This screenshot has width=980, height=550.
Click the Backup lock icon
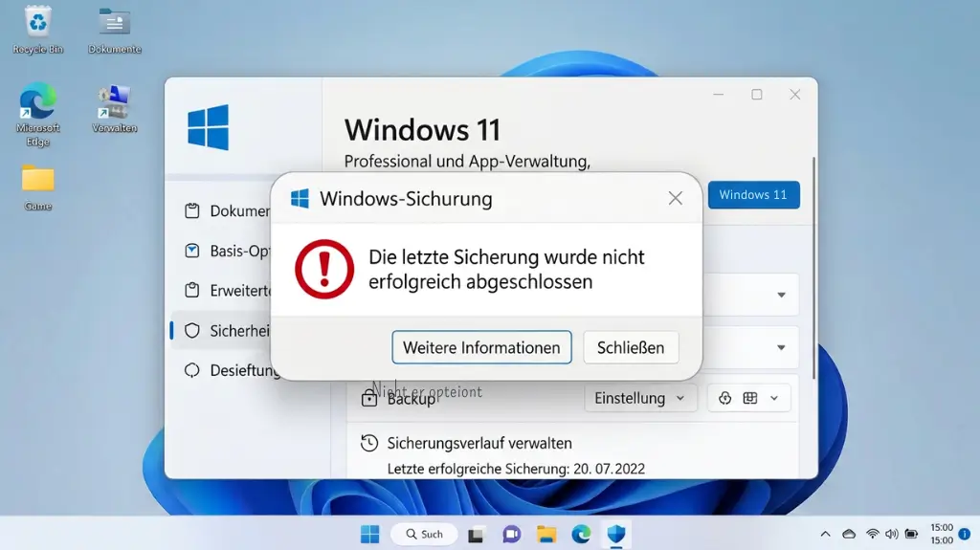click(369, 398)
